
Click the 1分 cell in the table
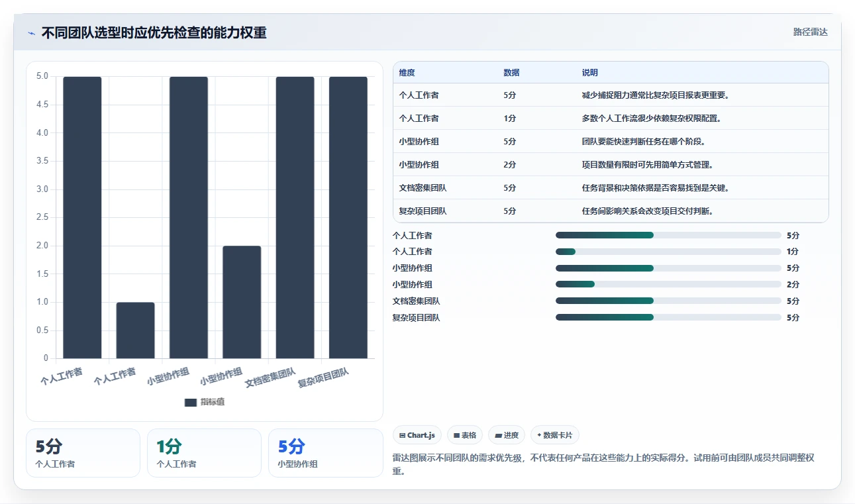click(x=509, y=119)
